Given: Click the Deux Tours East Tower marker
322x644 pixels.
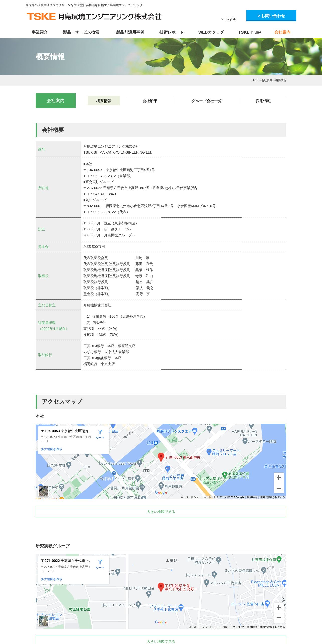Looking at the screenshot, I should pos(140,463).
